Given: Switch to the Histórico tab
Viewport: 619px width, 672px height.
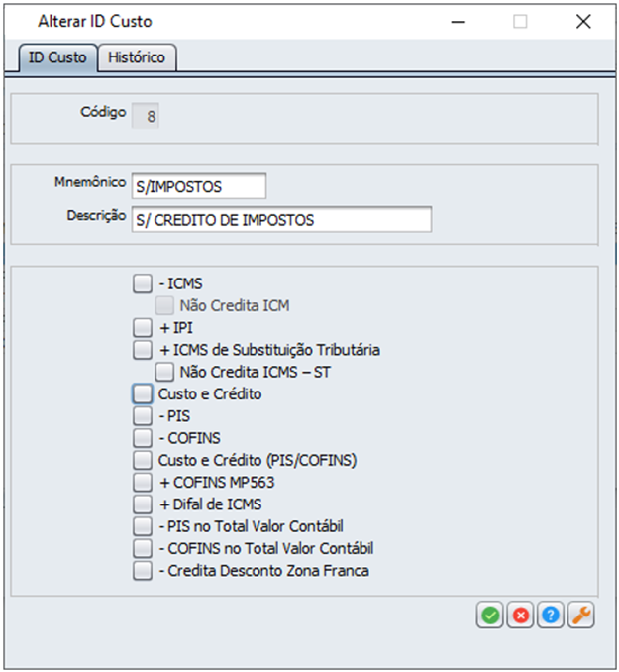Looking at the screenshot, I should pyautogui.click(x=137, y=57).
